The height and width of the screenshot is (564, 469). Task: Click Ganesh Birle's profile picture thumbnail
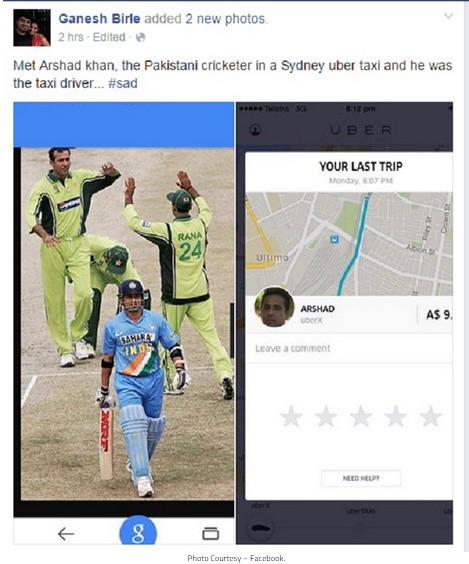coord(32,28)
